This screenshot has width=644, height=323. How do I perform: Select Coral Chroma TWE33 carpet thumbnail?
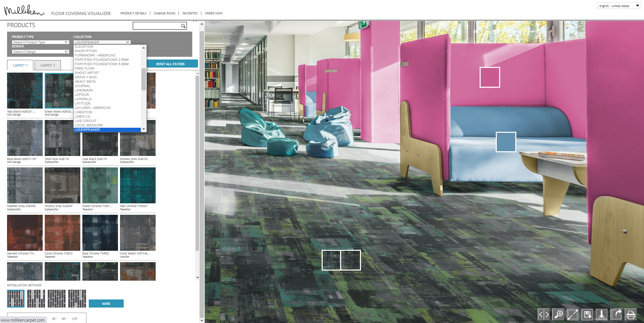[63, 233]
